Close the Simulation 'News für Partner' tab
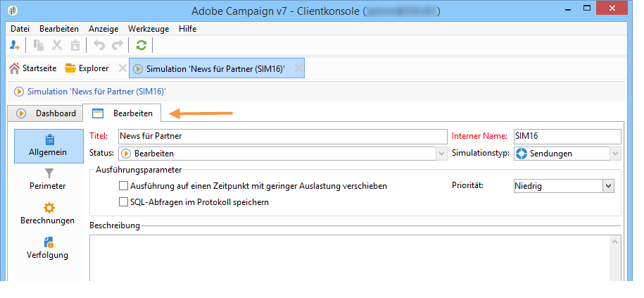Viewport: 644px width, 298px height. [x=298, y=68]
